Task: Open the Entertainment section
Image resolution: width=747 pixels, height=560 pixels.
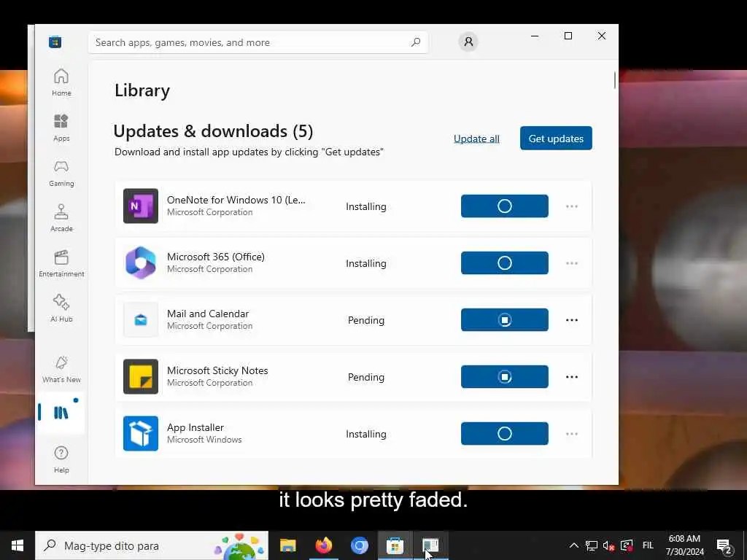Action: point(61,263)
